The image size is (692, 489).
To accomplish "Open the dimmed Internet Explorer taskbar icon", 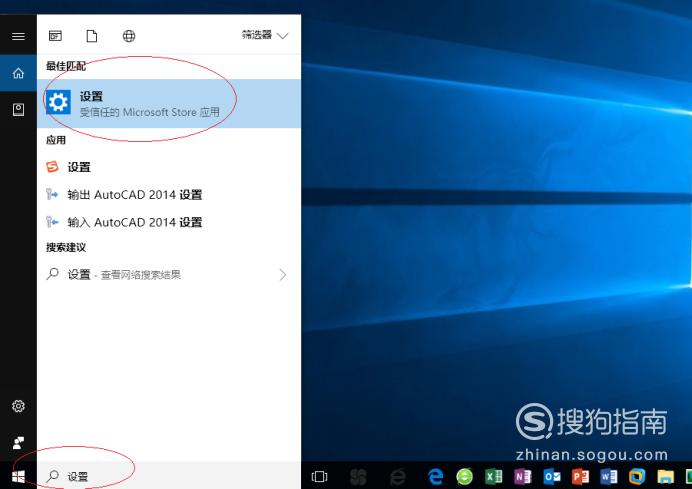I will (398, 477).
